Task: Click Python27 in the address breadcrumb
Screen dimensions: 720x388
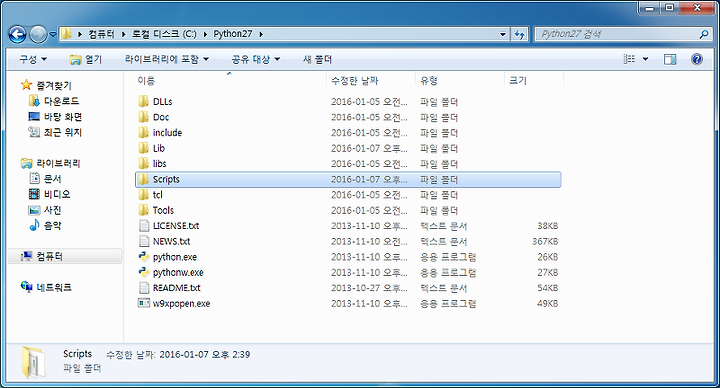Action: [x=233, y=34]
